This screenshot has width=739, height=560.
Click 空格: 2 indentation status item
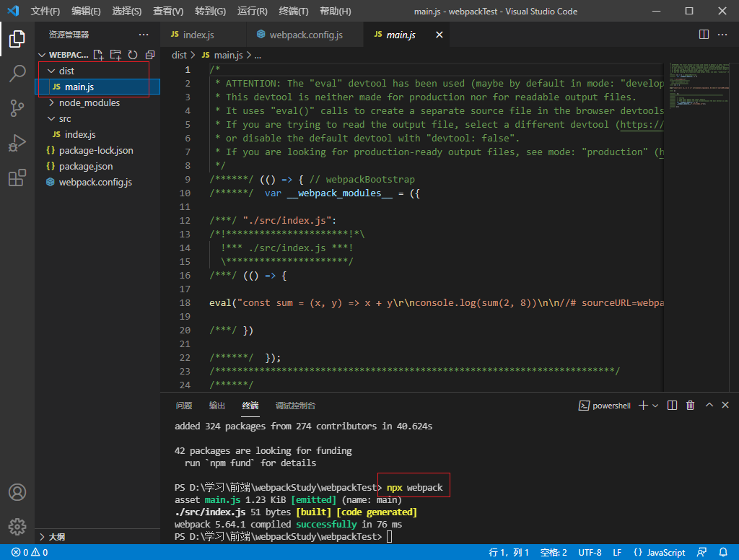[x=554, y=553]
